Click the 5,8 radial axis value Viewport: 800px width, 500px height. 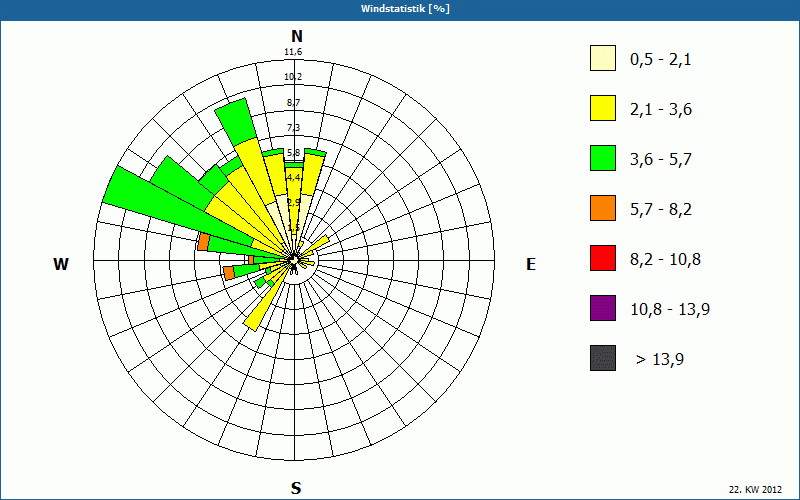point(293,153)
